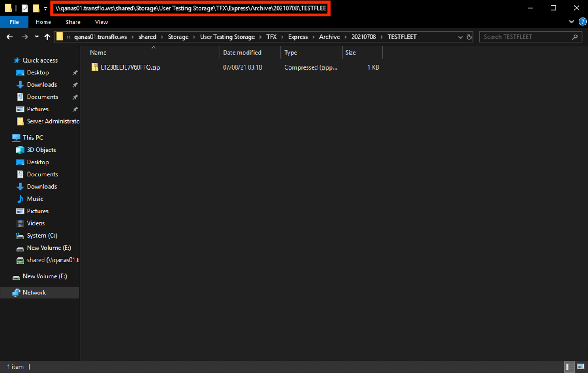Open the Music folder
The image size is (588, 373).
[x=35, y=199]
